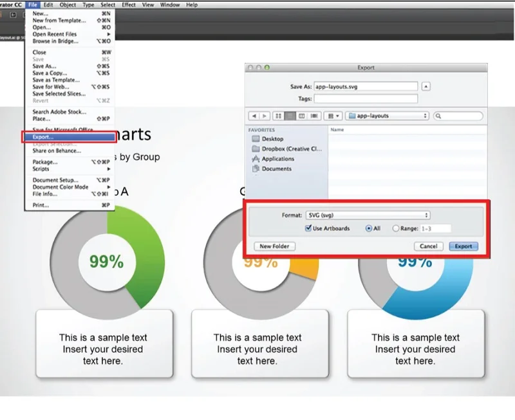The width and height of the screenshot is (515, 420).
Task: Switch Export dialog to column view
Action: (x=301, y=116)
